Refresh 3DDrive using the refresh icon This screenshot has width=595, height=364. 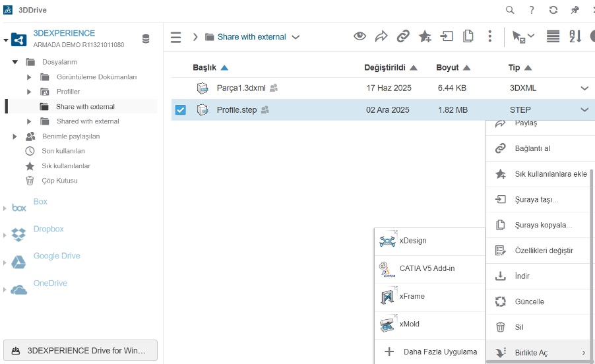[x=553, y=10]
